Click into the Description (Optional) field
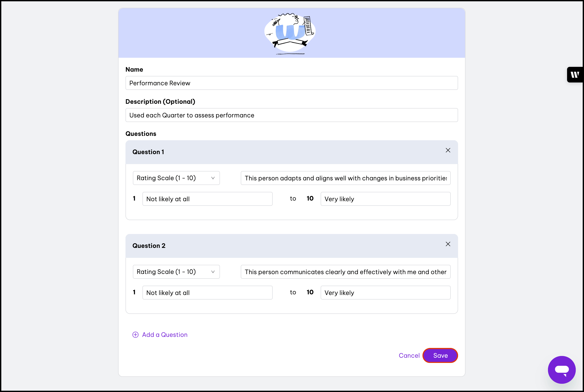The height and width of the screenshot is (392, 584). pyautogui.click(x=292, y=115)
